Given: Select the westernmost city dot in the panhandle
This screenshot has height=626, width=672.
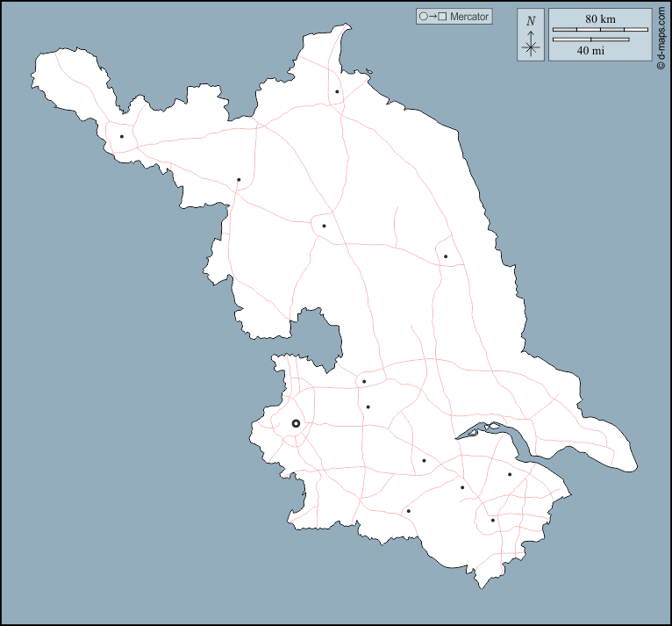Looking at the screenshot, I should 122,136.
